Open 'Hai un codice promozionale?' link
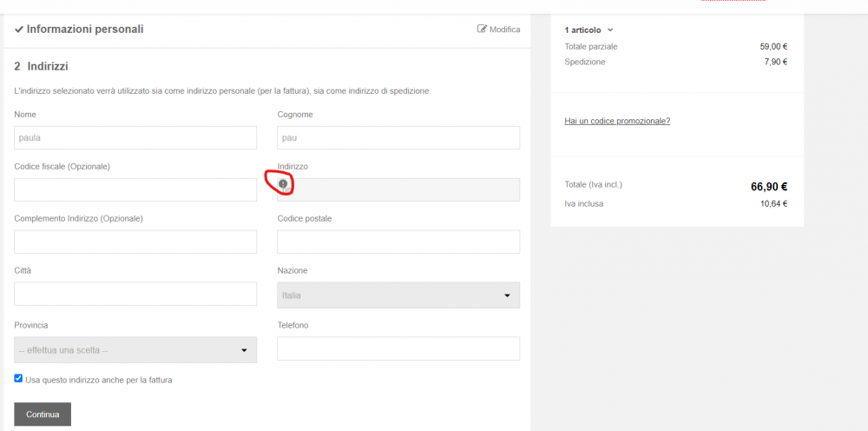This screenshot has height=431, width=868. 617,121
